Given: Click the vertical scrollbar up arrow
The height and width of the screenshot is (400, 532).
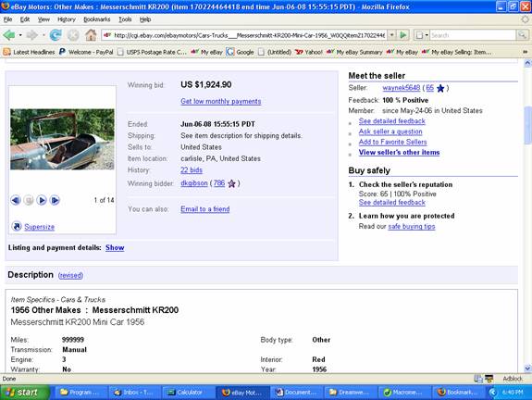Looking at the screenshot, I should click(x=527, y=63).
